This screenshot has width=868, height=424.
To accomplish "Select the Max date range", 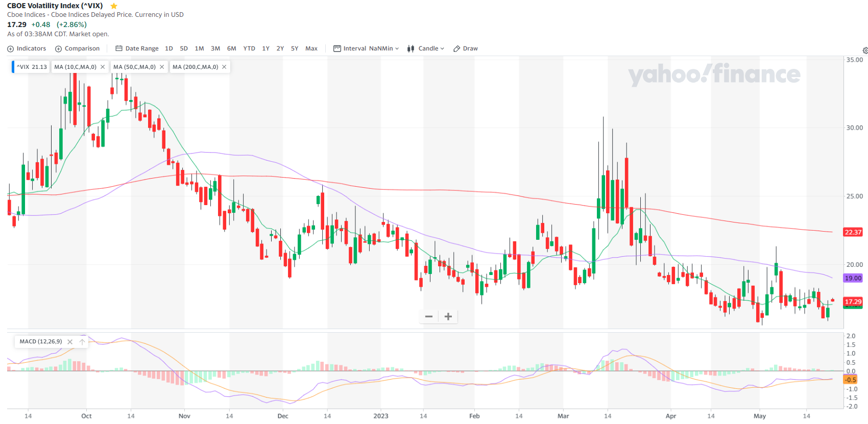I will 311,48.
